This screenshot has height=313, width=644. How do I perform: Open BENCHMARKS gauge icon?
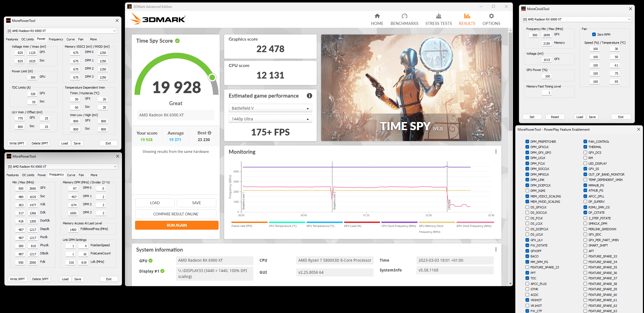404,16
